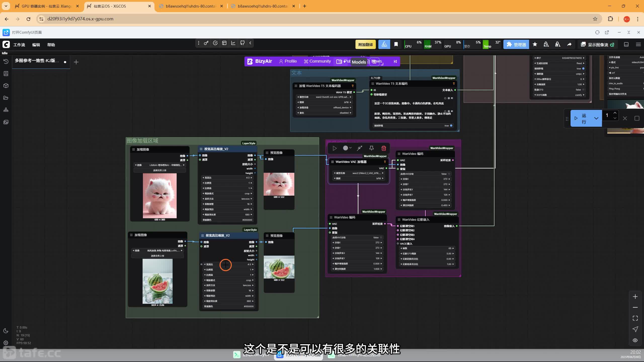Change 精度 bf16 in WanVideo VAE 加载器
The height and width of the screenshot is (362, 644).
[x=359, y=178]
